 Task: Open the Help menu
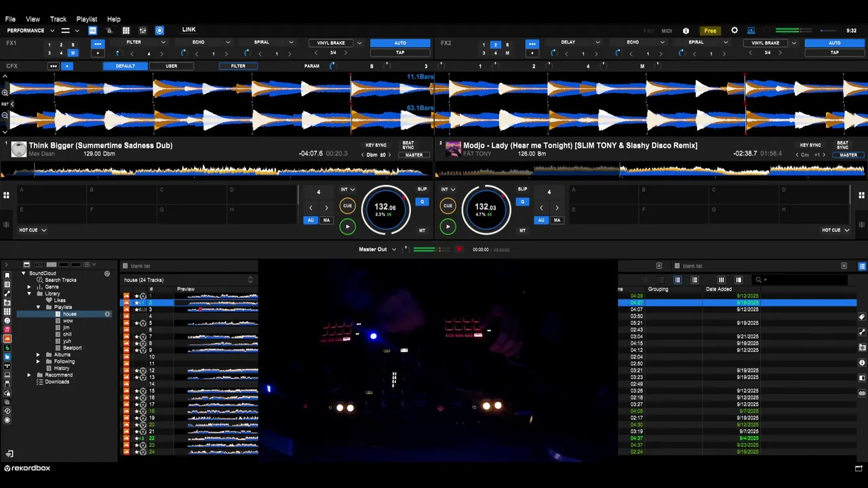click(113, 19)
